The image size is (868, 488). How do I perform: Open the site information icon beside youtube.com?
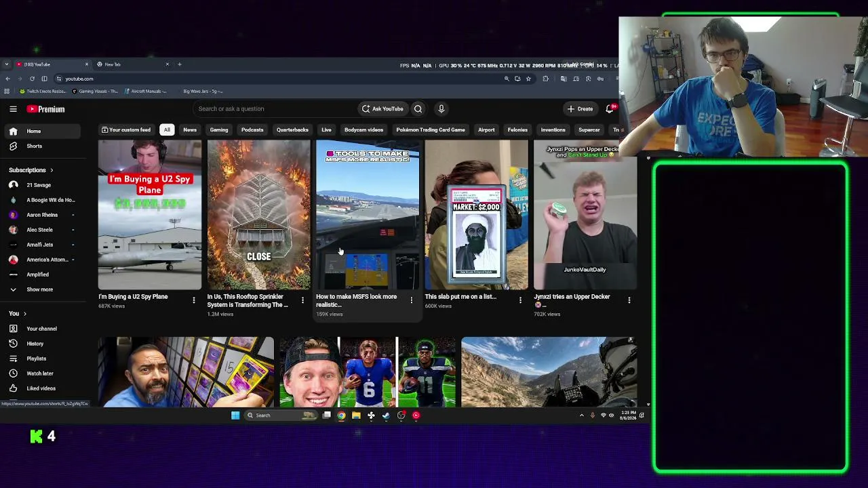click(x=58, y=79)
